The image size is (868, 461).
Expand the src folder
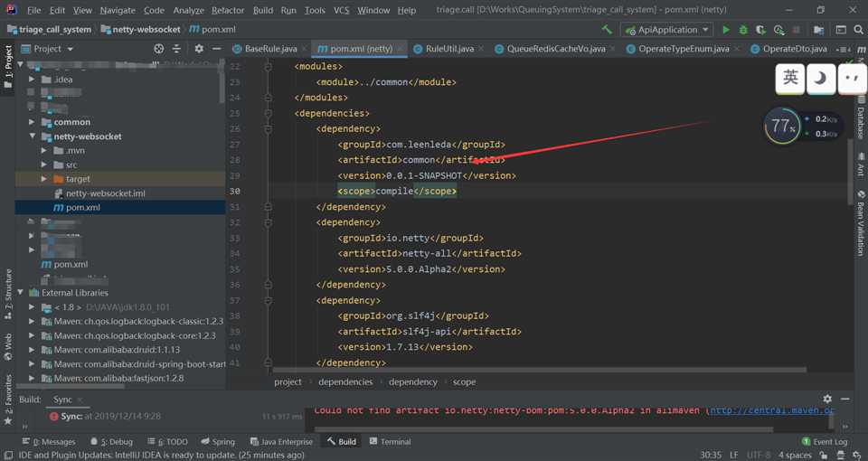coord(43,165)
